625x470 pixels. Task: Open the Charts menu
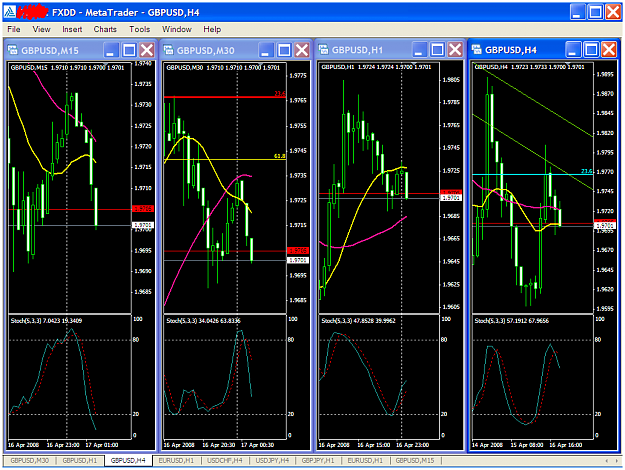point(105,29)
